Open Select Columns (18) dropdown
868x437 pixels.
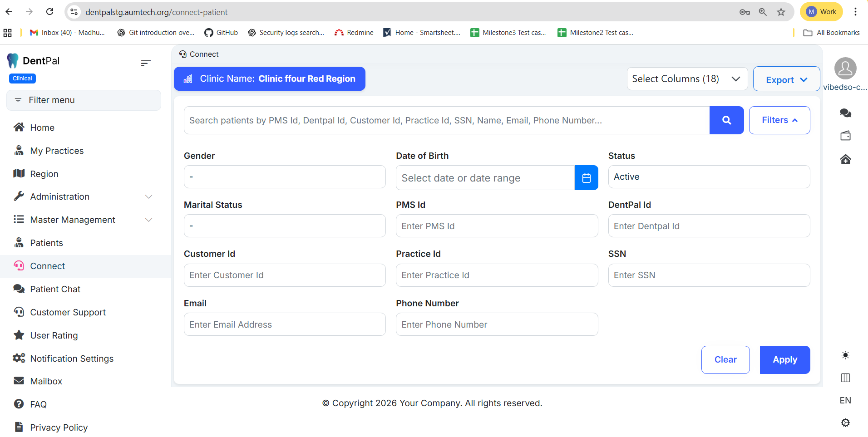click(x=687, y=79)
